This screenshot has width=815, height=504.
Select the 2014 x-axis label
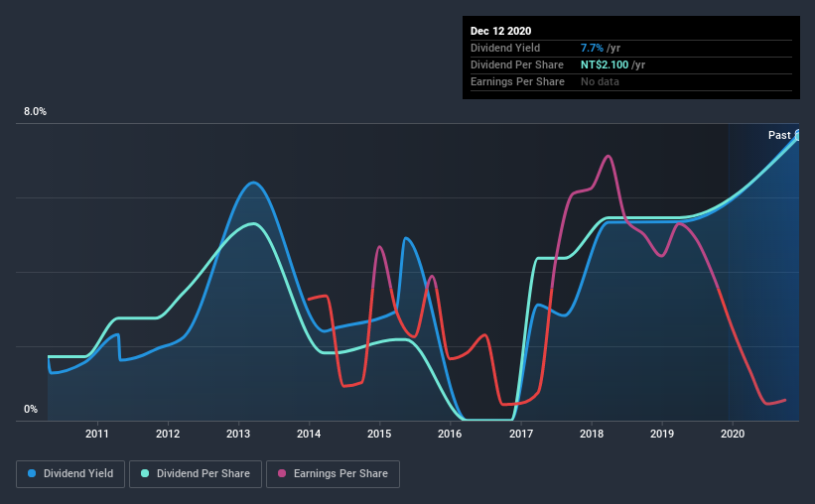click(x=309, y=434)
